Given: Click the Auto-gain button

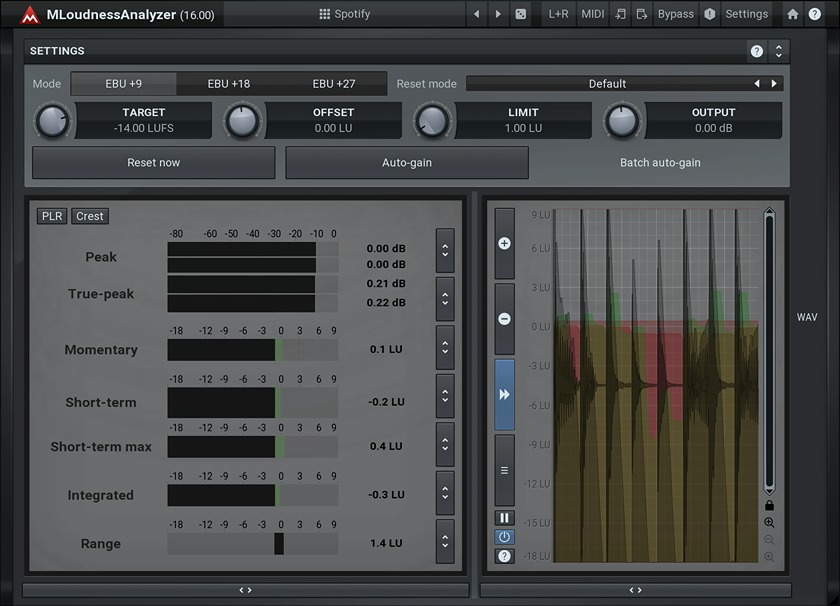Looking at the screenshot, I should [406, 162].
